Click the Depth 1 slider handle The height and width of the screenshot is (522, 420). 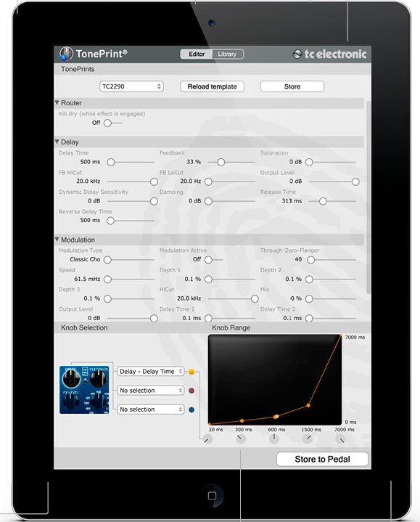pos(208,280)
